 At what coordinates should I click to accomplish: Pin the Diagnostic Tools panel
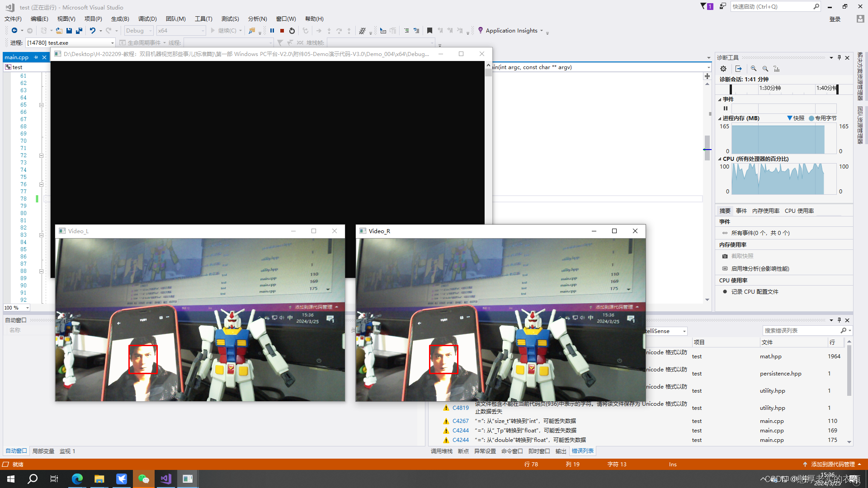click(839, 57)
